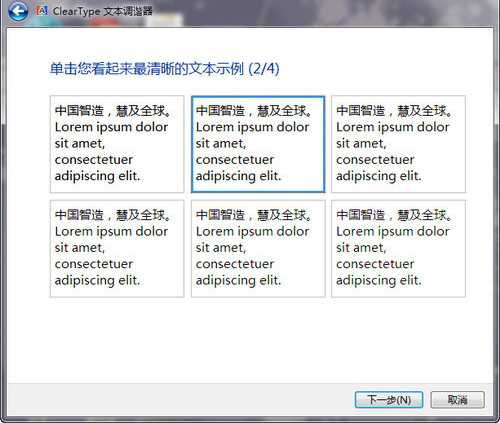Click 'sit amet,' in the bottom-left sample

click(80, 248)
